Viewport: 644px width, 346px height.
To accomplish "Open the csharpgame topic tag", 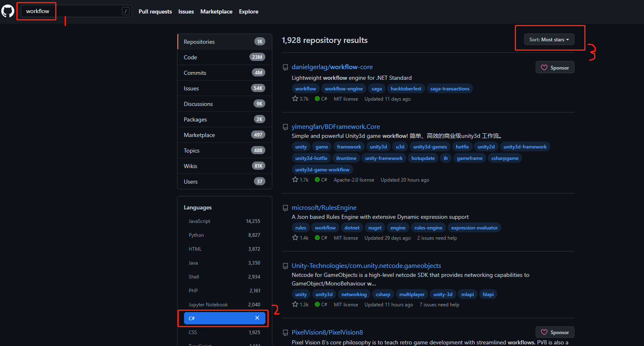I will (505, 158).
